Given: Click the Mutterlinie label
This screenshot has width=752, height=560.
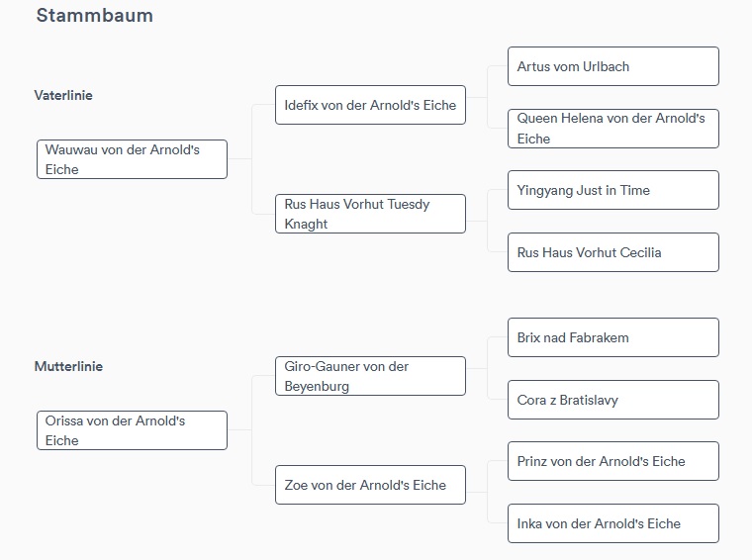Looking at the screenshot, I should [x=68, y=366].
